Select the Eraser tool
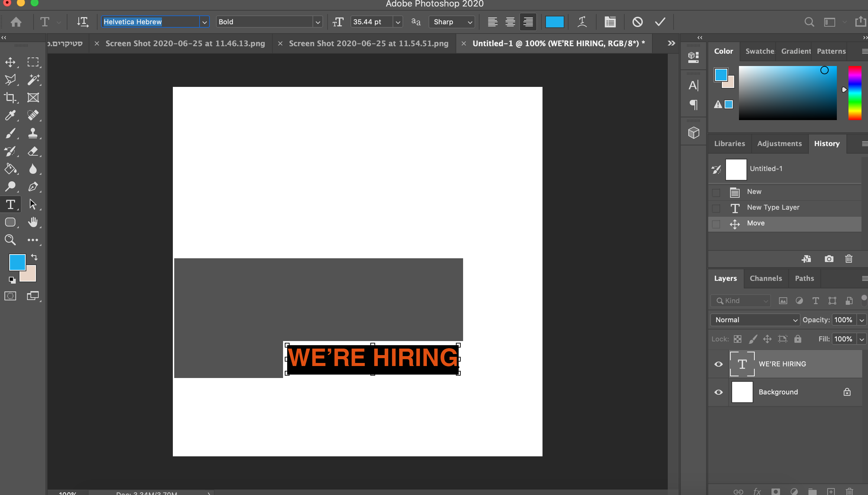The image size is (868, 495). (33, 151)
